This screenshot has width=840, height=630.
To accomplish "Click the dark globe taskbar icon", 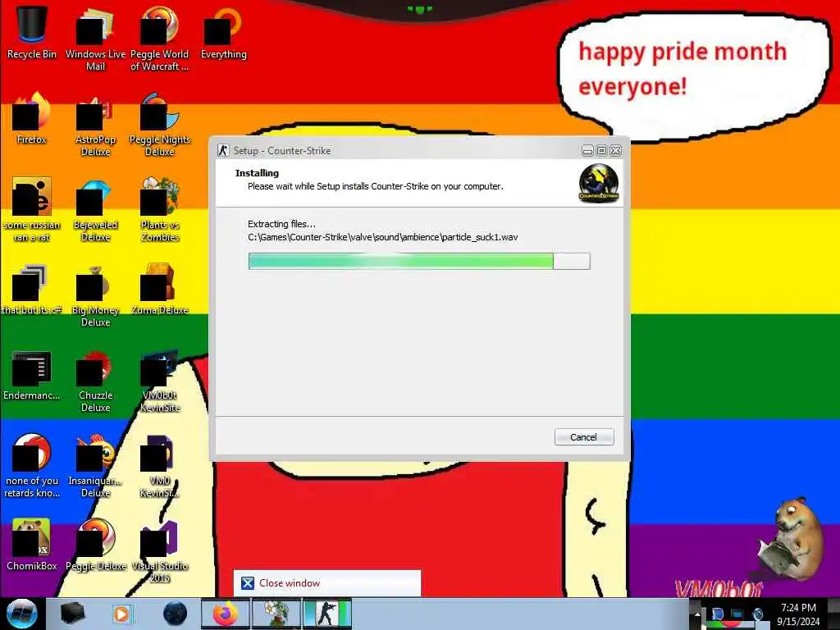I will pos(175,614).
